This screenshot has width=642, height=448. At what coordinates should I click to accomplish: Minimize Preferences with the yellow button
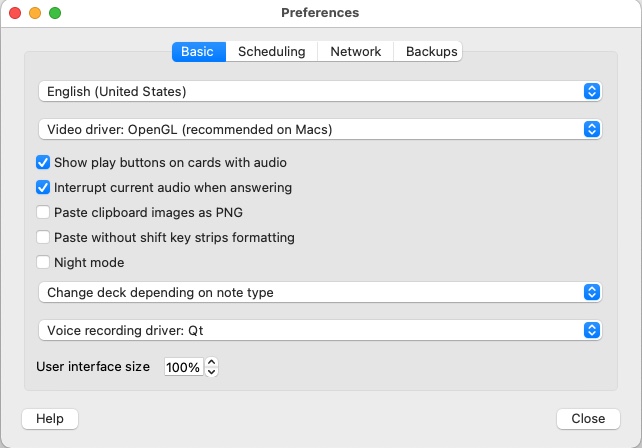(x=35, y=13)
